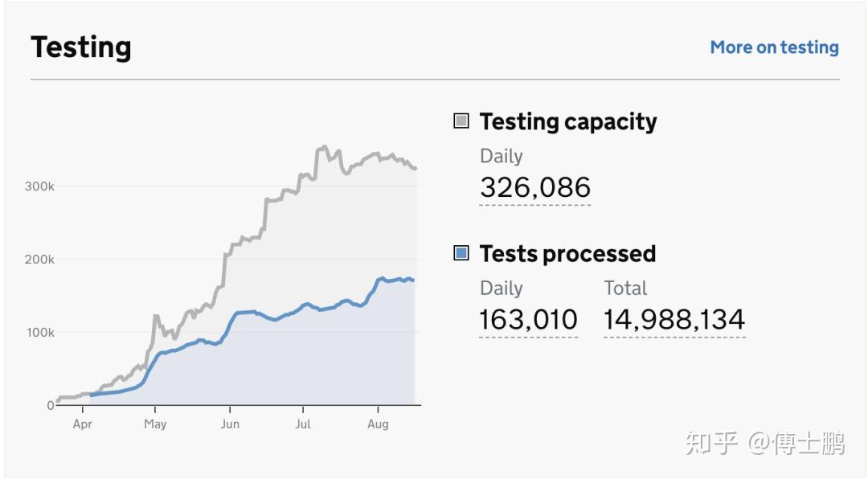Click the Jul label on chart axis
This screenshot has height=479, width=868.
point(303,424)
